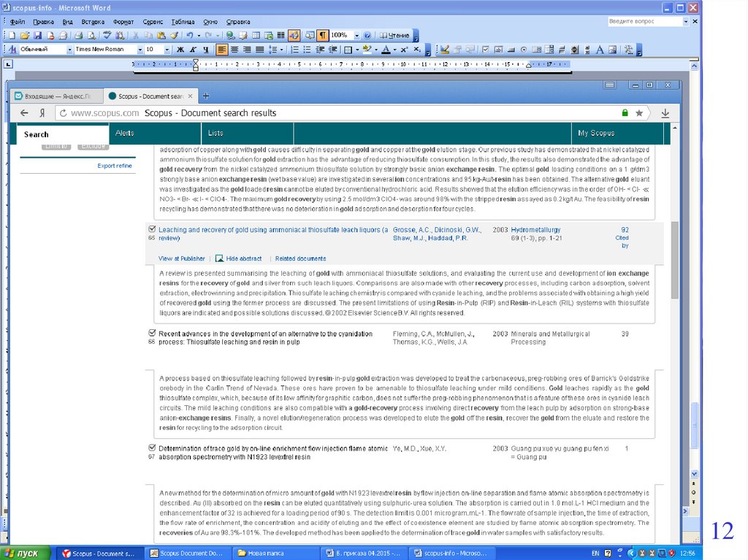The image size is (748, 560).
Task: Click the Print icon in Word toolbar
Action: coord(79,35)
